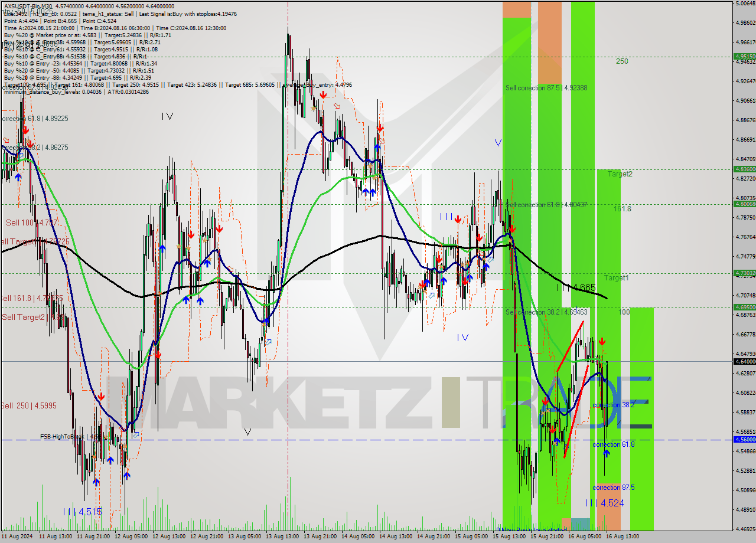Click the '12 Aug 05:00' time axis label
The width and height of the screenshot is (756, 543).
tap(131, 537)
